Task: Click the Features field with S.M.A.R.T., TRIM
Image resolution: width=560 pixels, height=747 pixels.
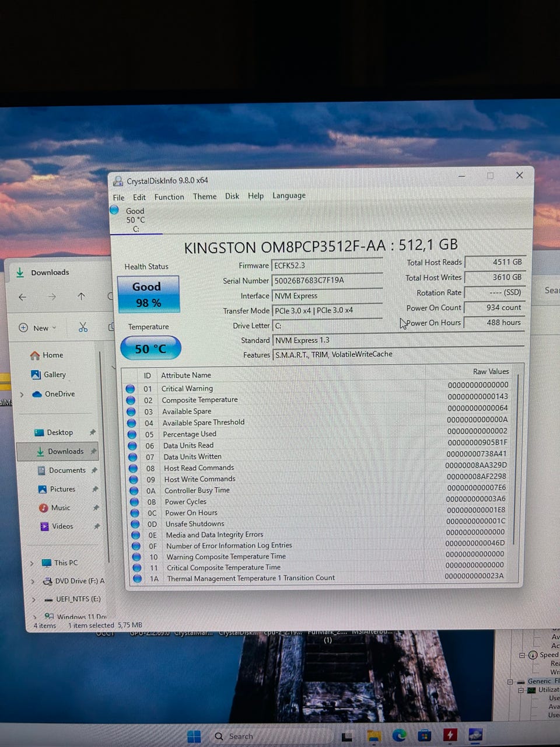Action: (398, 354)
